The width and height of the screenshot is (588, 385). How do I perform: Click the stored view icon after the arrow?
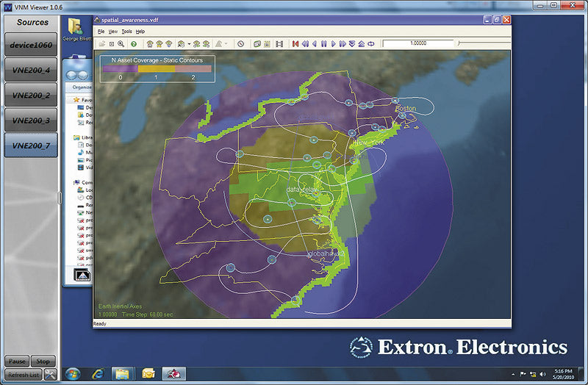(x=196, y=44)
